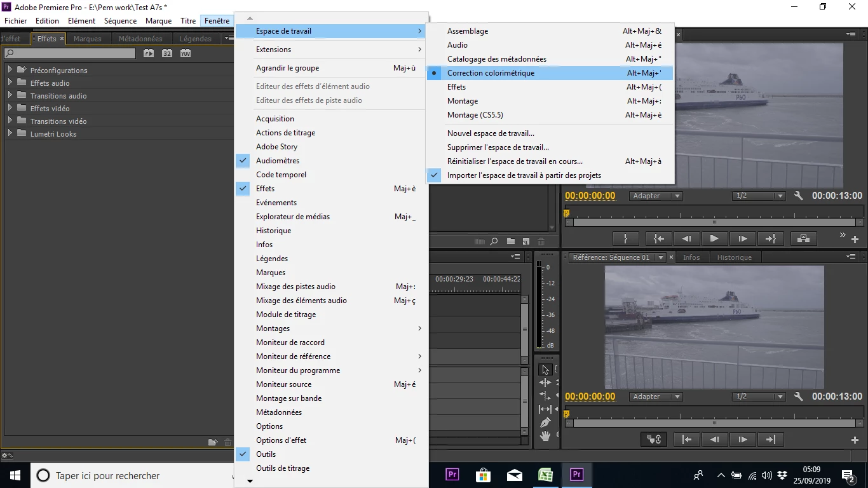Go to In point in upper monitor
The height and width of the screenshot is (488, 868).
659,238
